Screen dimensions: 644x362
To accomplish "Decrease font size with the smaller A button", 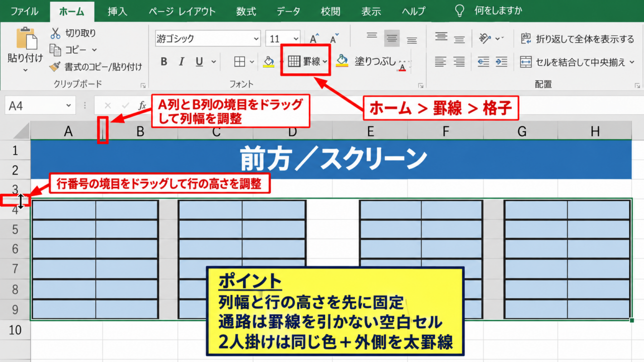I will pos(334,39).
